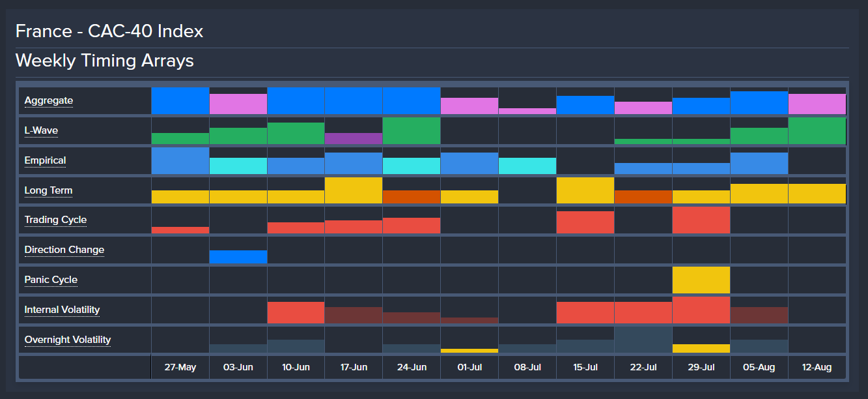Viewport: 868px width, 399px height.
Task: Select the 15-Jul date column label
Action: click(x=585, y=367)
